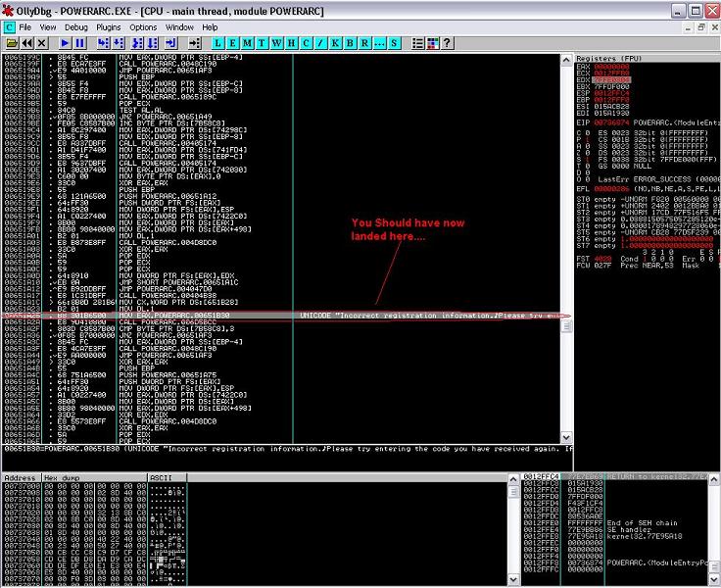Open the Plugins menu
The width and height of the screenshot is (721, 588).
pos(109,27)
